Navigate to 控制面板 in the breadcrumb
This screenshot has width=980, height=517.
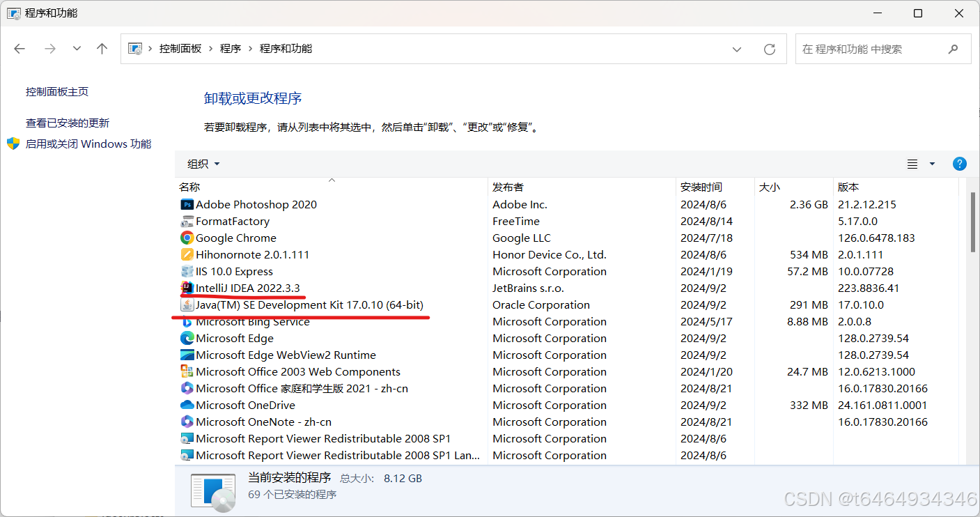pos(178,49)
